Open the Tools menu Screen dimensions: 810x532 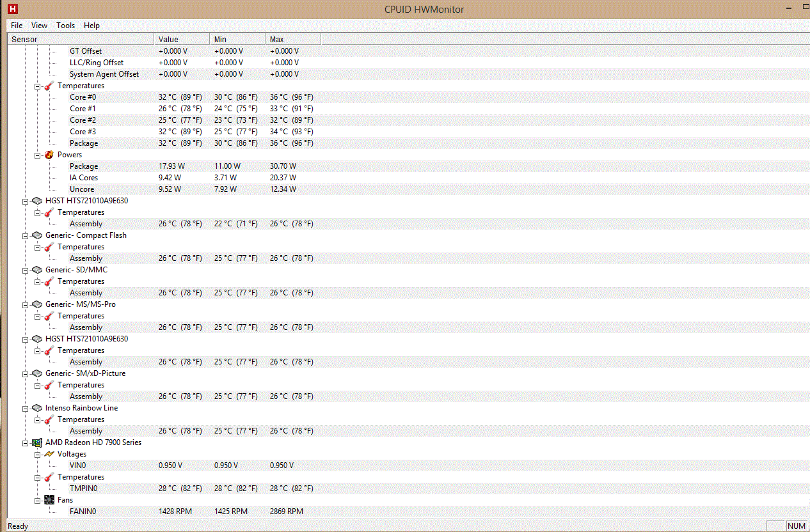[x=65, y=26]
